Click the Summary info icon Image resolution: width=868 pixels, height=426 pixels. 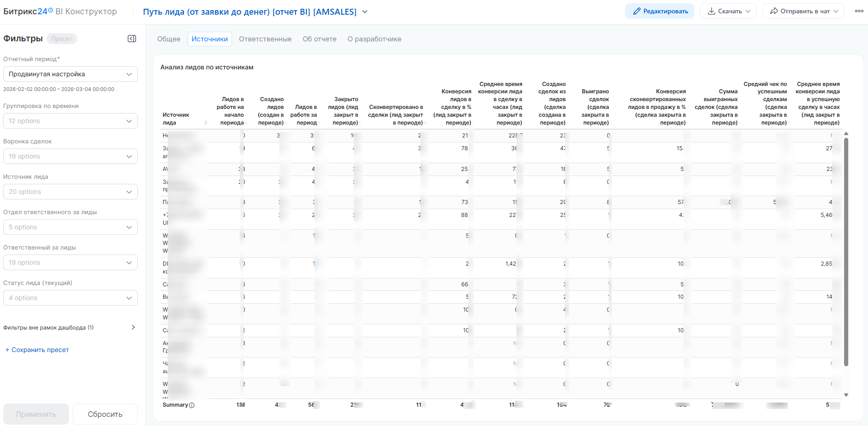coord(192,405)
